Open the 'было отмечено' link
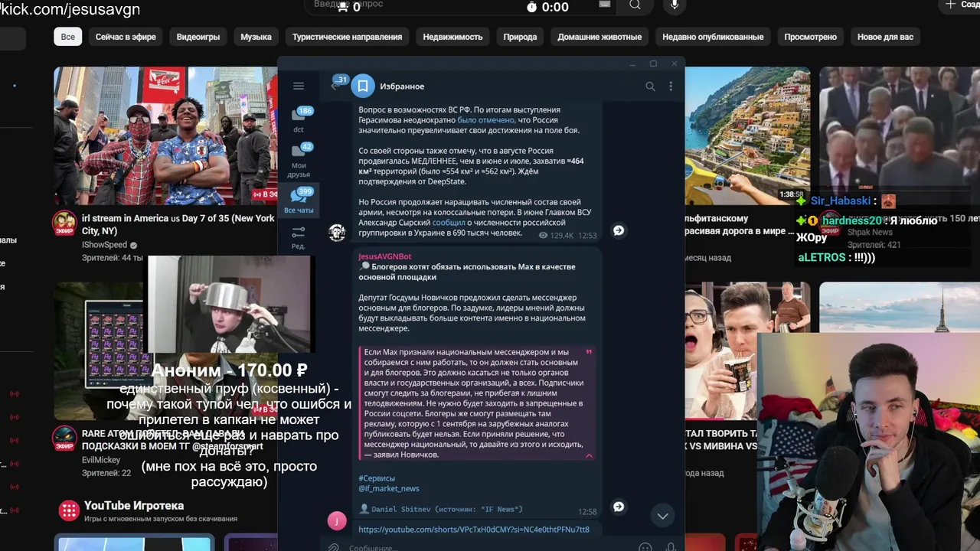 tap(486, 120)
